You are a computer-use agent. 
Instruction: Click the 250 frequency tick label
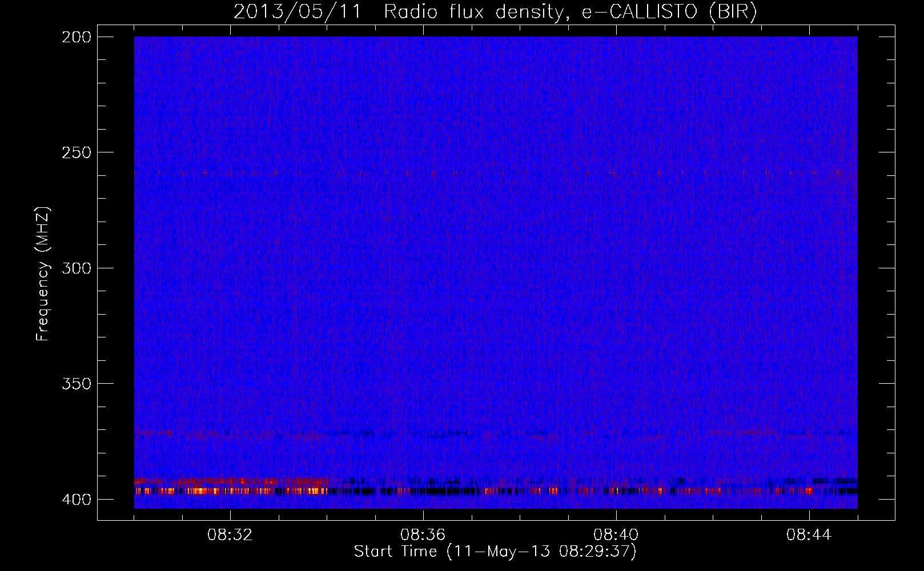76,152
